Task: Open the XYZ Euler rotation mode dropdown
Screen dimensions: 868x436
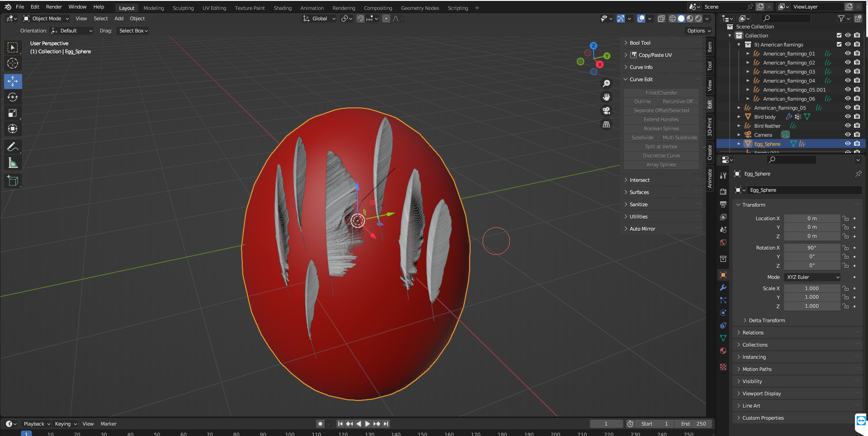Action: [x=813, y=277]
